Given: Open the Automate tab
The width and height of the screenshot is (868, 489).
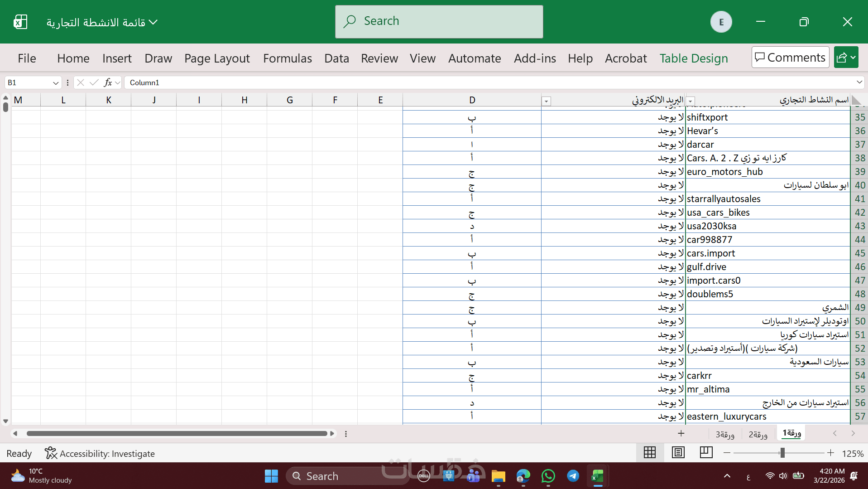Looking at the screenshot, I should [x=475, y=58].
